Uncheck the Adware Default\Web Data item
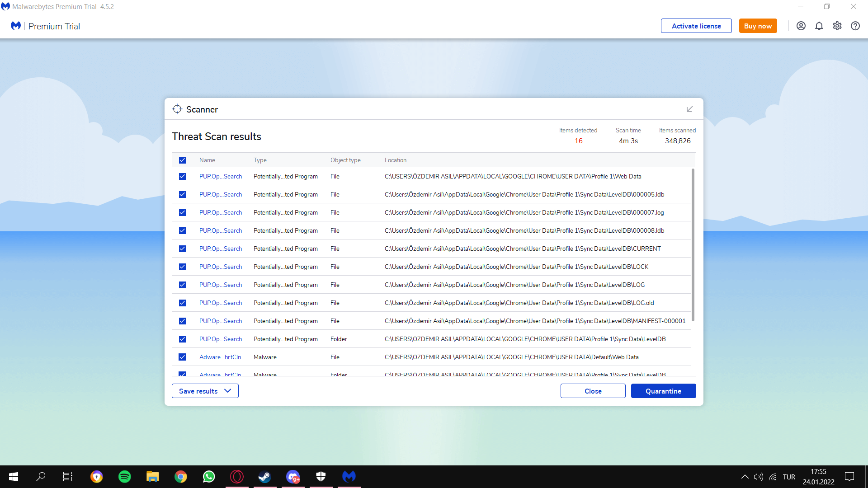 (182, 357)
